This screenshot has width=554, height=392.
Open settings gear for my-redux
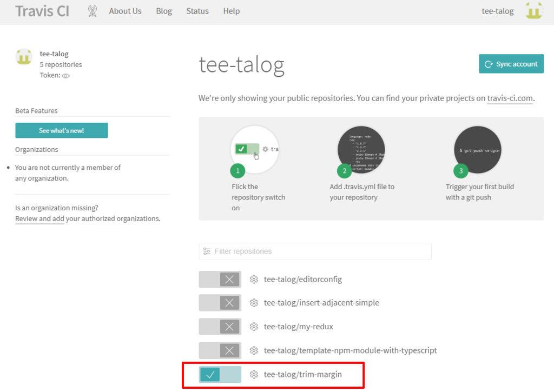[x=254, y=327]
